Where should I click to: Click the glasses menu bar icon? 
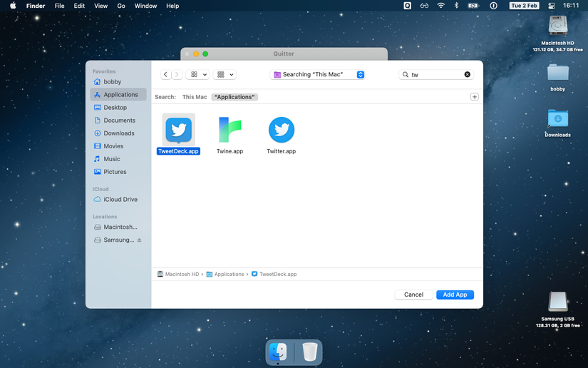[424, 6]
